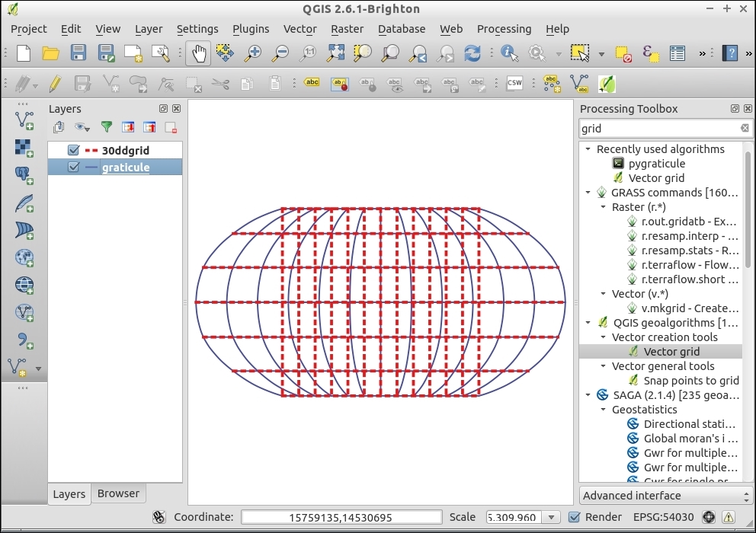
Task: Click the Save Project icon
Action: tap(78, 53)
